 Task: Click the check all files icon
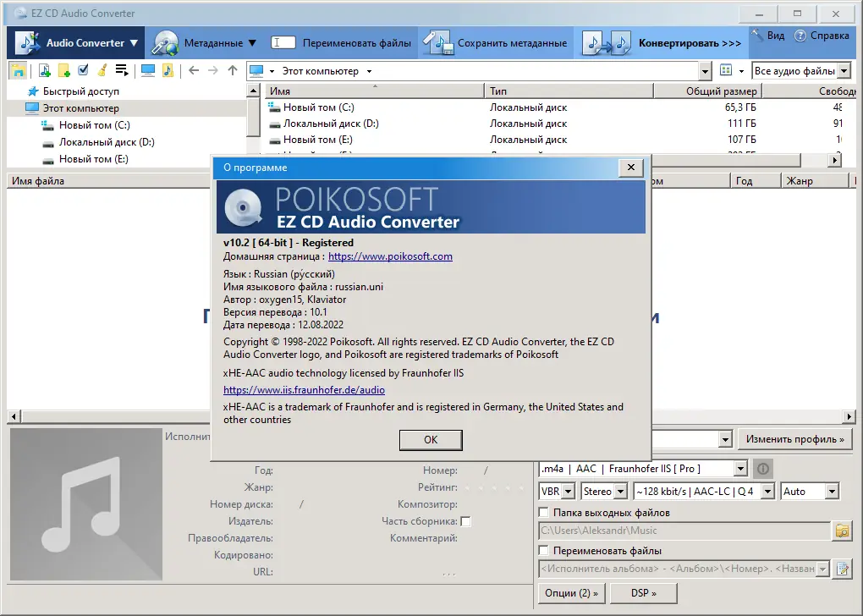click(83, 70)
